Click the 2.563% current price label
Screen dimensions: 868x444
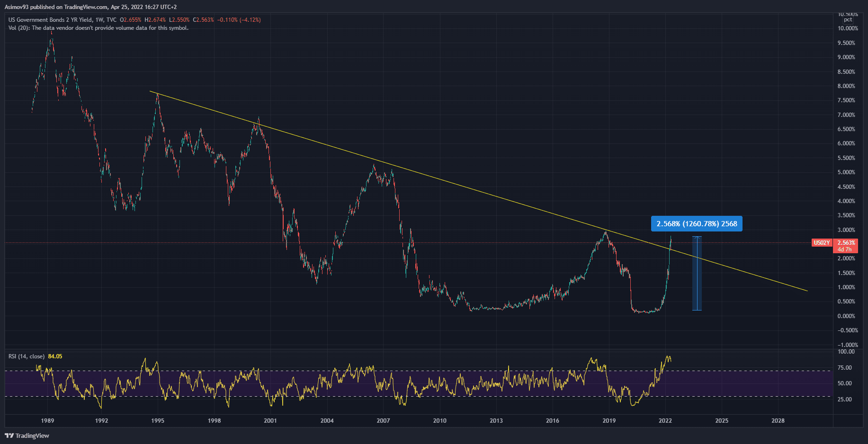coord(846,243)
